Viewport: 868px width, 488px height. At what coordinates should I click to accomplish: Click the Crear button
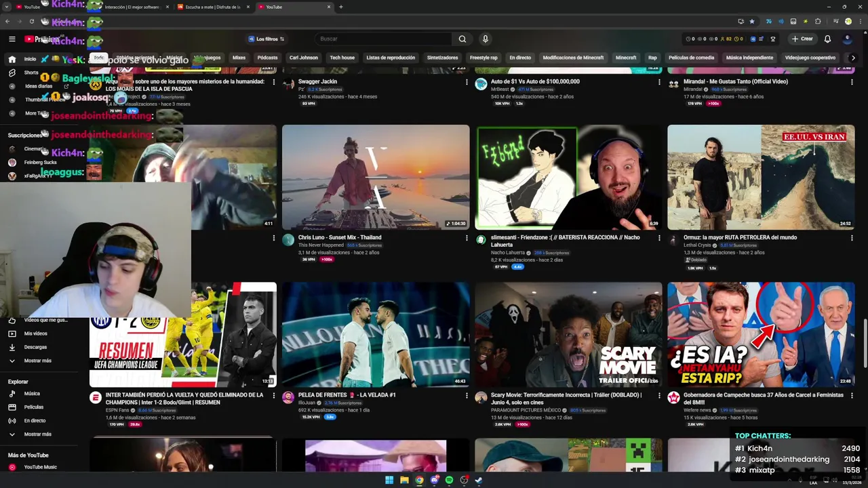(802, 39)
